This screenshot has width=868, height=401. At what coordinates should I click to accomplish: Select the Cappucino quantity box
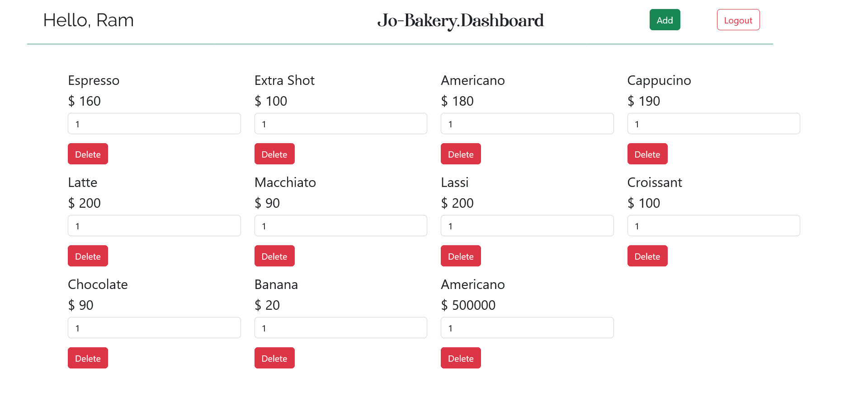[x=713, y=123]
